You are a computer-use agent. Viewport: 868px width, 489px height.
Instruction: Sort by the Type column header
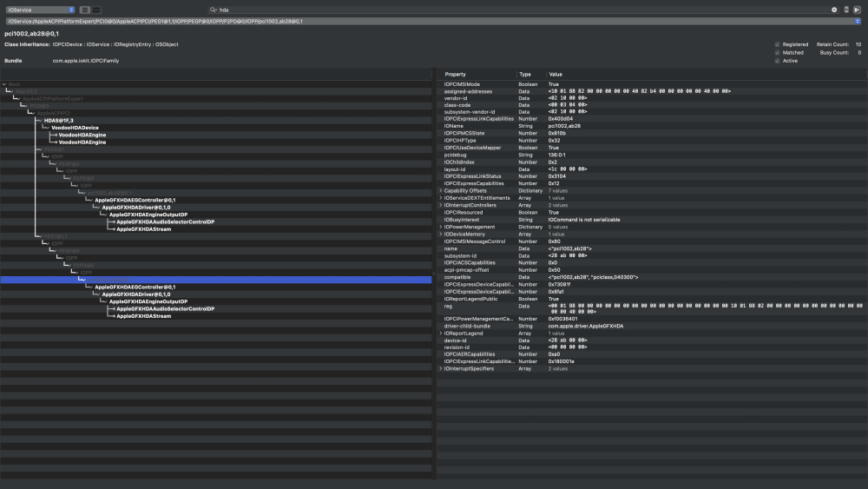coord(531,74)
